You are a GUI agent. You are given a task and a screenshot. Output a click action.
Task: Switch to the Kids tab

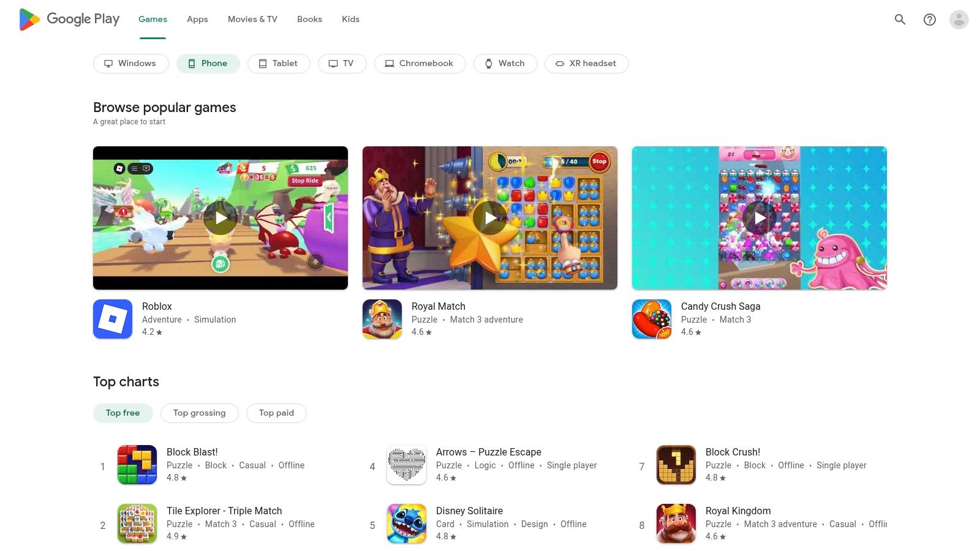click(x=350, y=20)
